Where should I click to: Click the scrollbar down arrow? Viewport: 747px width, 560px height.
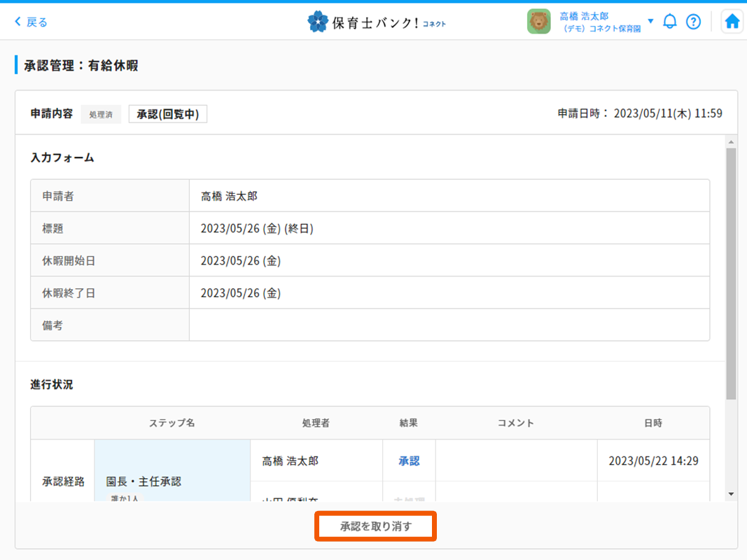click(x=731, y=494)
